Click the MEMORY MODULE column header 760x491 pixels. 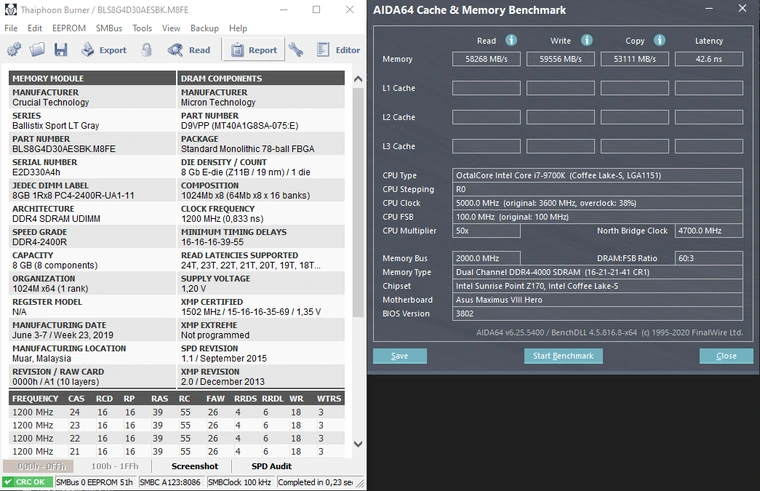pos(92,78)
